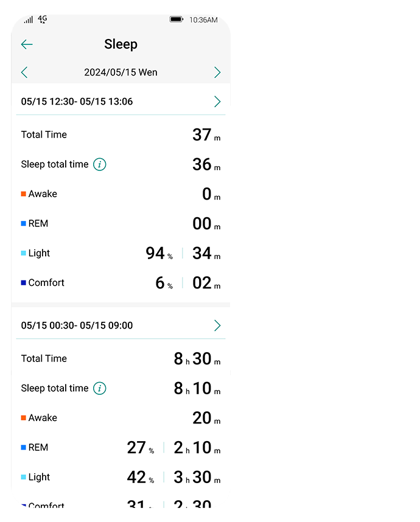
Task: Select the 2024/05/15 Wen date label
Action: click(x=121, y=72)
